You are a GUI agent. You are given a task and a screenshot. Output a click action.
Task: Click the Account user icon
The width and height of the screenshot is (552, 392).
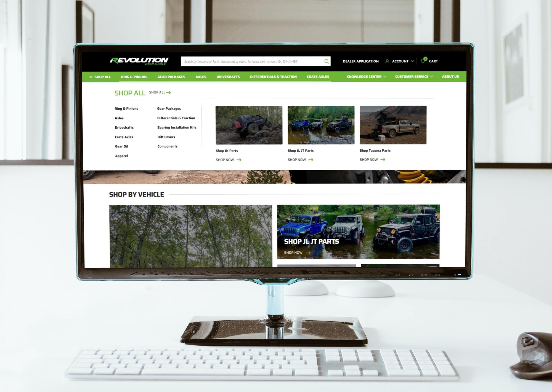(x=387, y=61)
